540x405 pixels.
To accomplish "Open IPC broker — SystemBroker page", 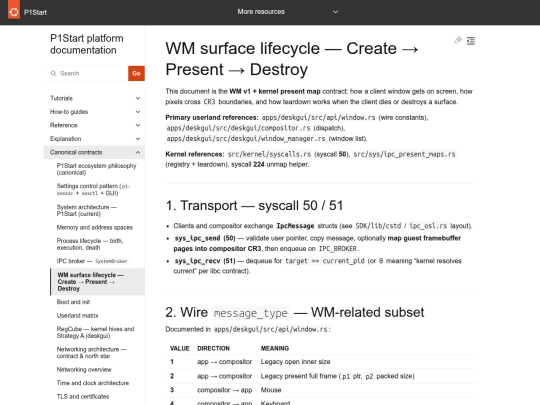I will (92, 261).
